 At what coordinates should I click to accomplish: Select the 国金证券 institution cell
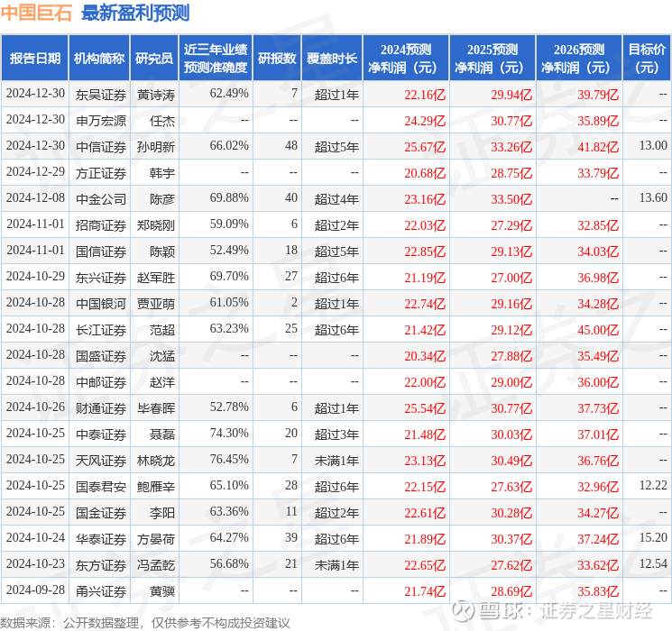[101, 513]
